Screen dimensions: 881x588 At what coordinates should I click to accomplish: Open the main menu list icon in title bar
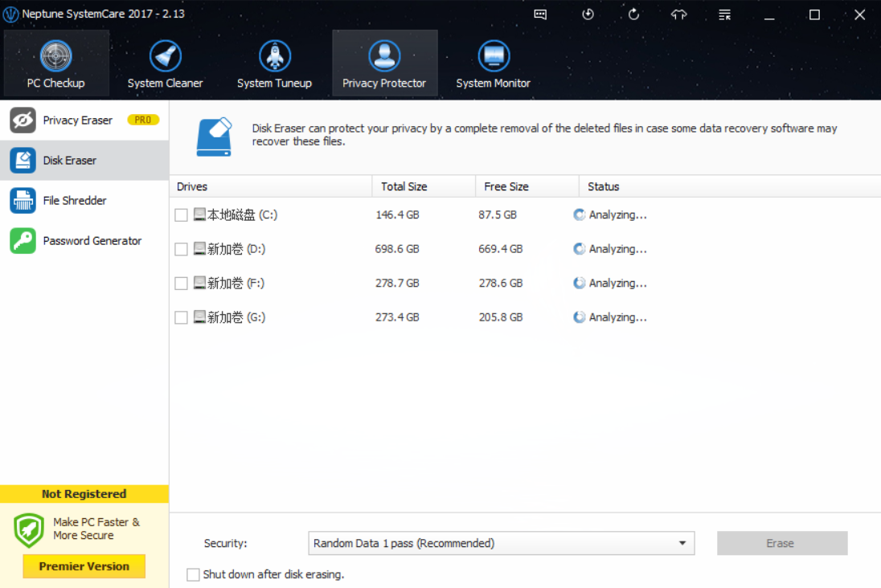pyautogui.click(x=725, y=14)
